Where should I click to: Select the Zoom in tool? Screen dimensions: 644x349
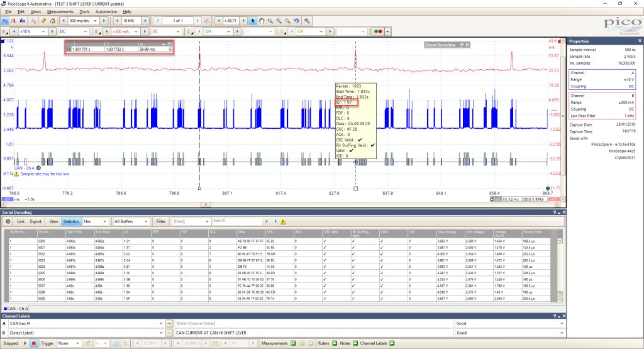click(x=279, y=21)
